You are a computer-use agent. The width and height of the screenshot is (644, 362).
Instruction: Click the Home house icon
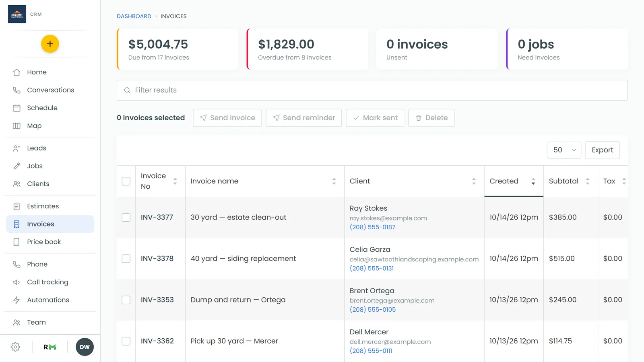coord(17,72)
